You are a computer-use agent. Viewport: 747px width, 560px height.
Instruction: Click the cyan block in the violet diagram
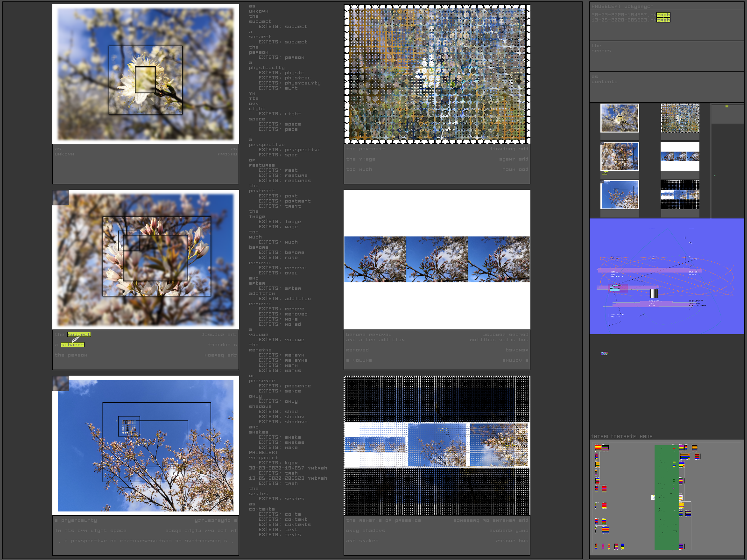[615, 289]
